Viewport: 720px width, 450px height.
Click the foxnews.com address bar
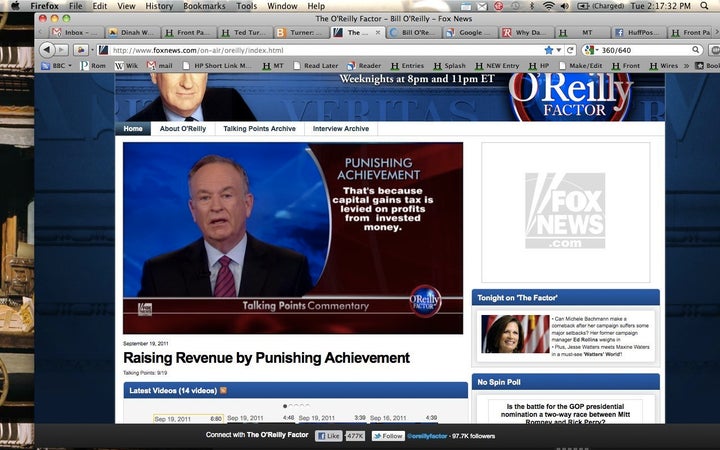pyautogui.click(x=319, y=50)
